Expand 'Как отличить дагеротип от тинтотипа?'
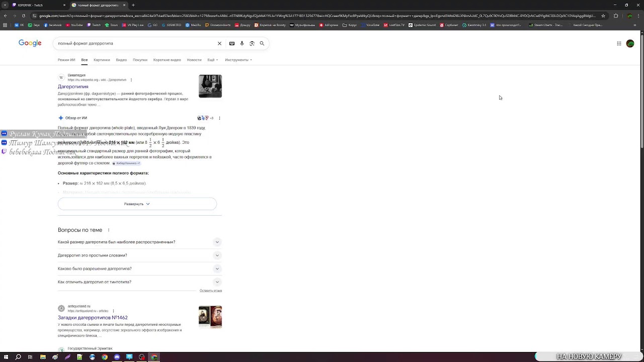The width and height of the screenshot is (644, 362). click(139, 282)
